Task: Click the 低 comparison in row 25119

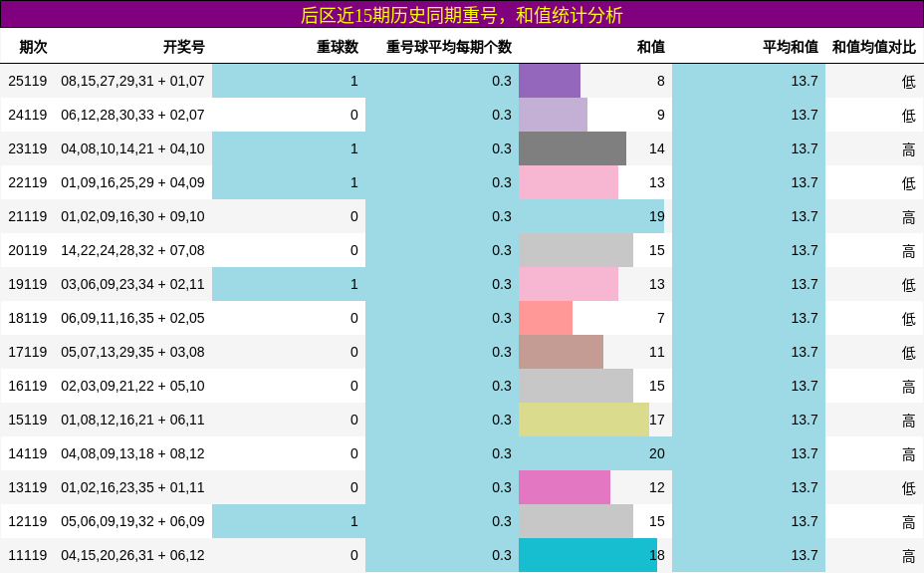Action: coord(909,82)
